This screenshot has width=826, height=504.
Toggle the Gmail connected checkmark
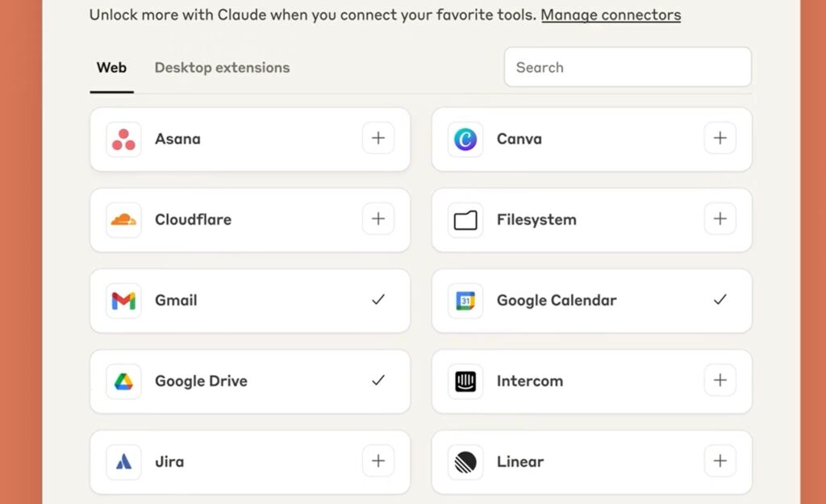378,299
